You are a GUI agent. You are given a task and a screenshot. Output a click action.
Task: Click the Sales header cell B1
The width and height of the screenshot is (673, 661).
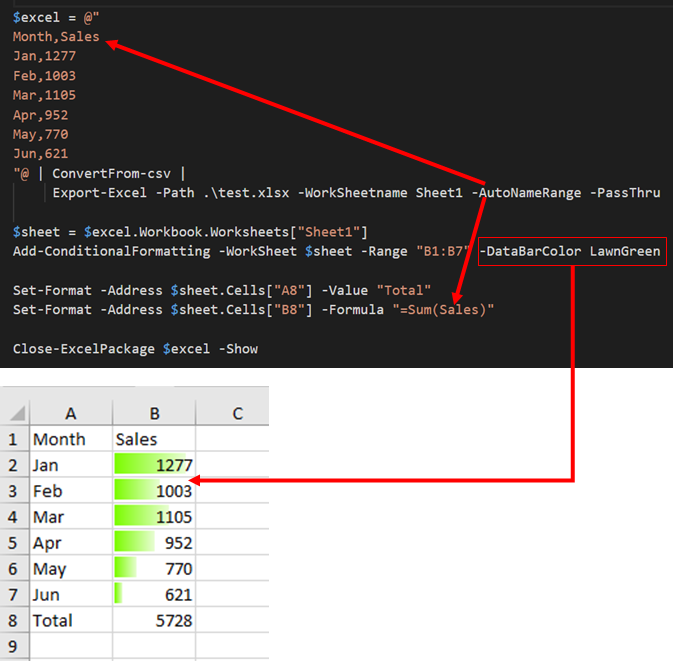(x=154, y=439)
